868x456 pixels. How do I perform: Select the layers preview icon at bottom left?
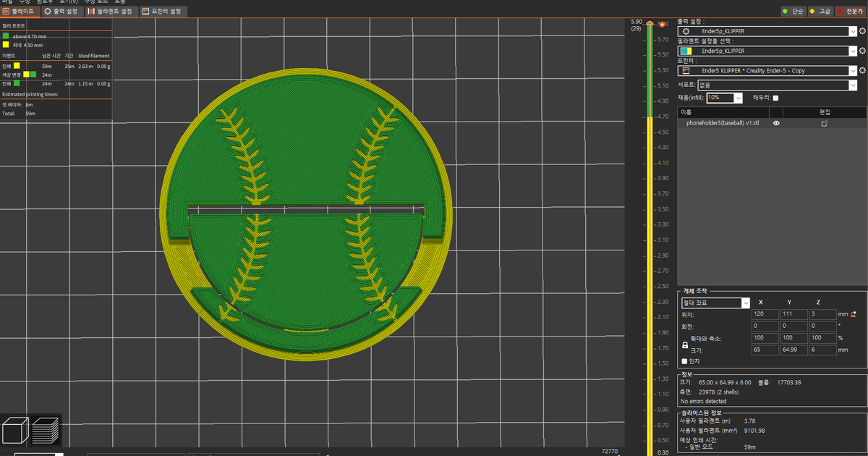(45, 430)
